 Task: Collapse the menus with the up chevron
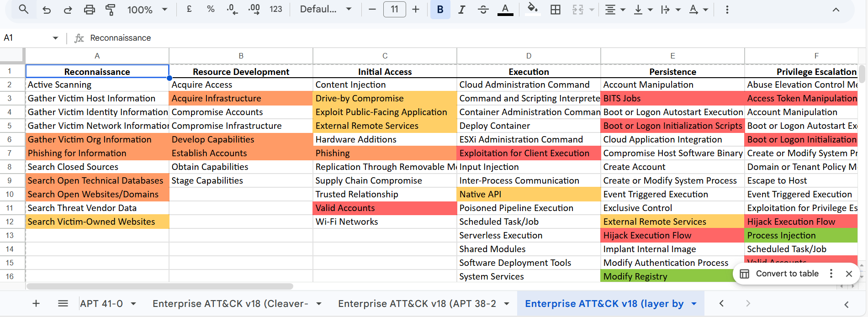836,10
